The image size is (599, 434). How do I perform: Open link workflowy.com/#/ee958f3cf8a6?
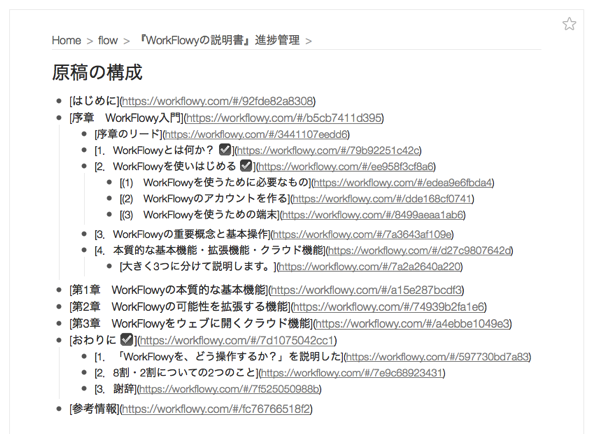346,167
